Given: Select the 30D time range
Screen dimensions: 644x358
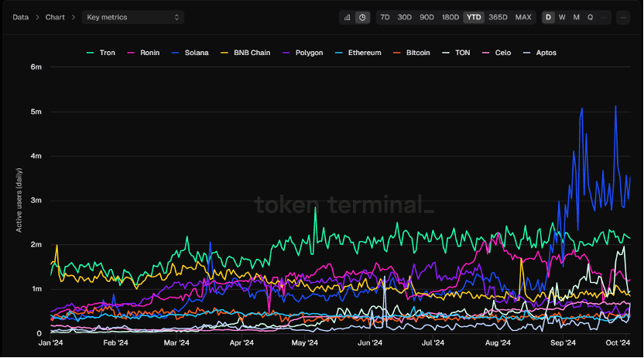Looking at the screenshot, I should tap(405, 17).
